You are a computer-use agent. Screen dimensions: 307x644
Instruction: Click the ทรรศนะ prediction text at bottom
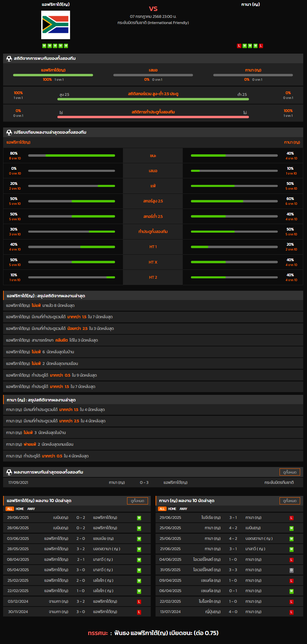153,633
